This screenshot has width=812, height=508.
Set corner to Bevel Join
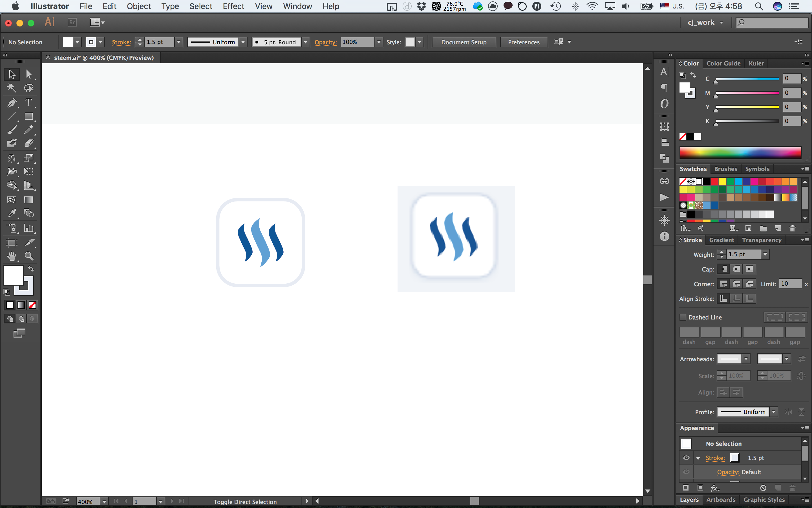(x=750, y=284)
